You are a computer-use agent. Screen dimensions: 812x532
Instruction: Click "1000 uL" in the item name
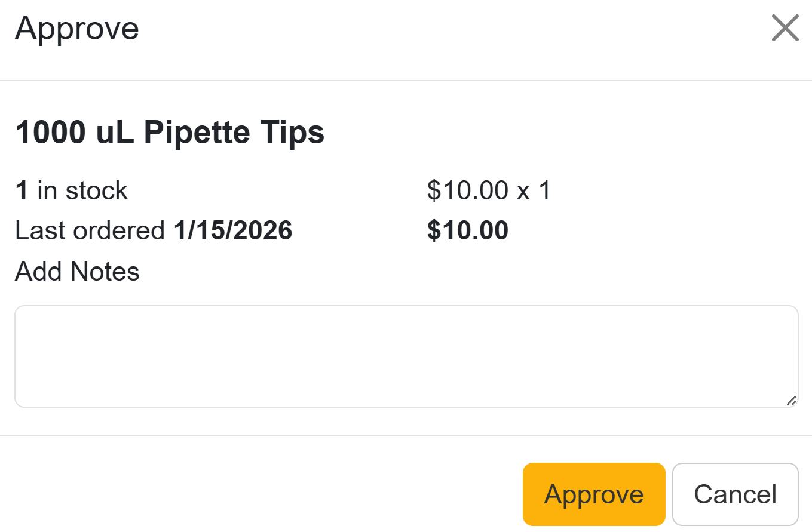pyautogui.click(x=75, y=133)
